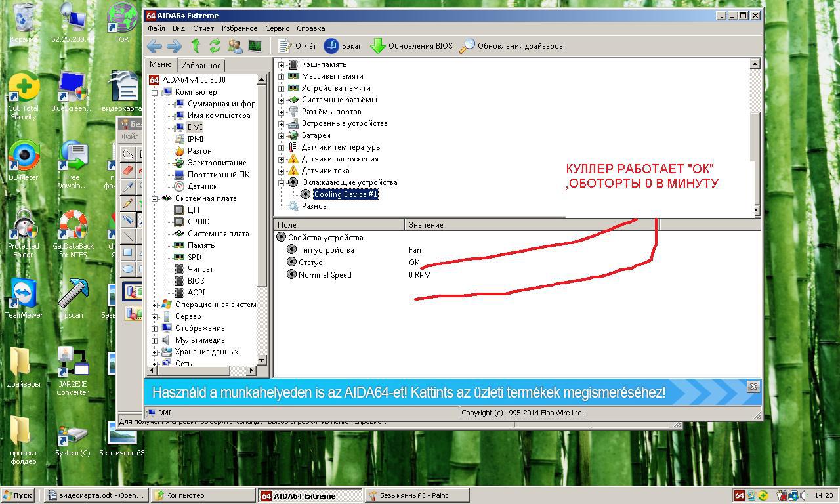
Task: Open the Сервис menu
Action: click(x=277, y=28)
